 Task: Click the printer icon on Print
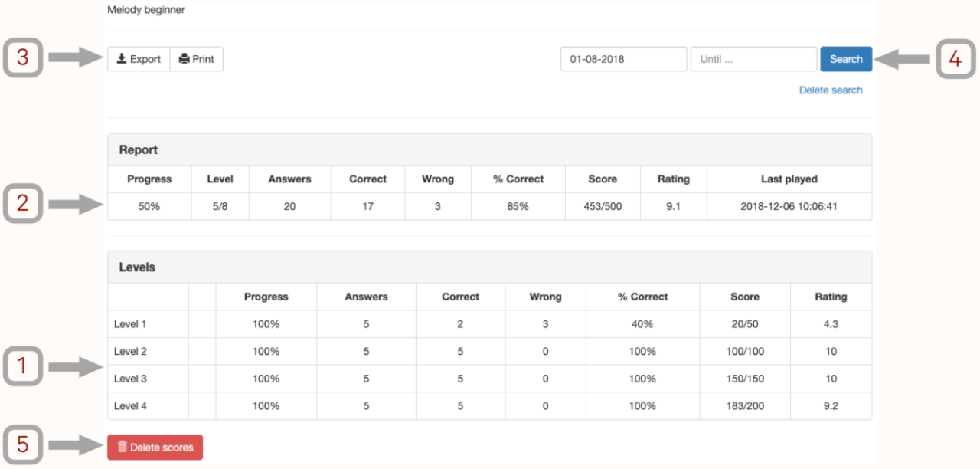(x=184, y=59)
